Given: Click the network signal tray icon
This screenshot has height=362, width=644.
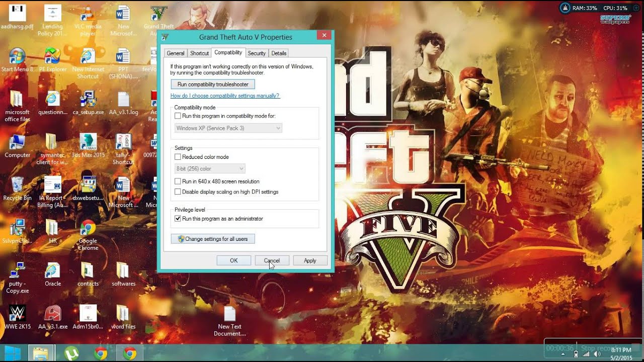Looking at the screenshot, I should [586, 354].
